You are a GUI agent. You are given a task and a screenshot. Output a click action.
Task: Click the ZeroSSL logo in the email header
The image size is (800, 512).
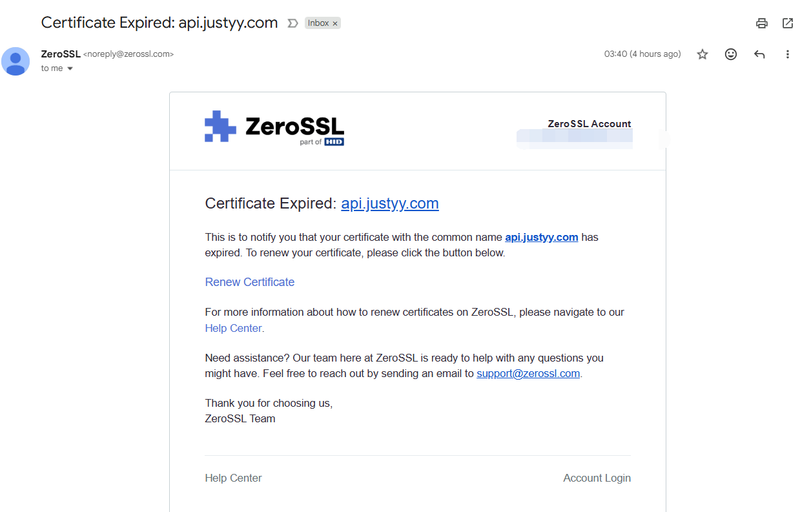[274, 128]
